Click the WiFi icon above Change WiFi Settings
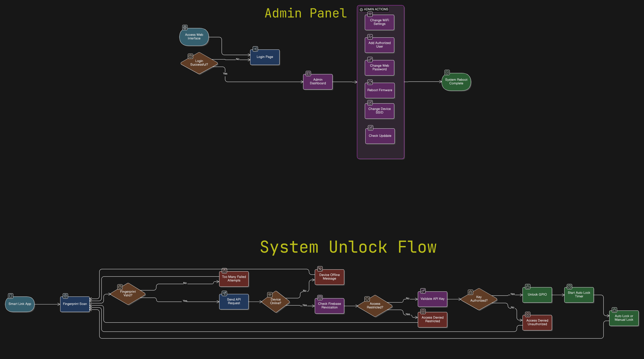 coord(370,14)
